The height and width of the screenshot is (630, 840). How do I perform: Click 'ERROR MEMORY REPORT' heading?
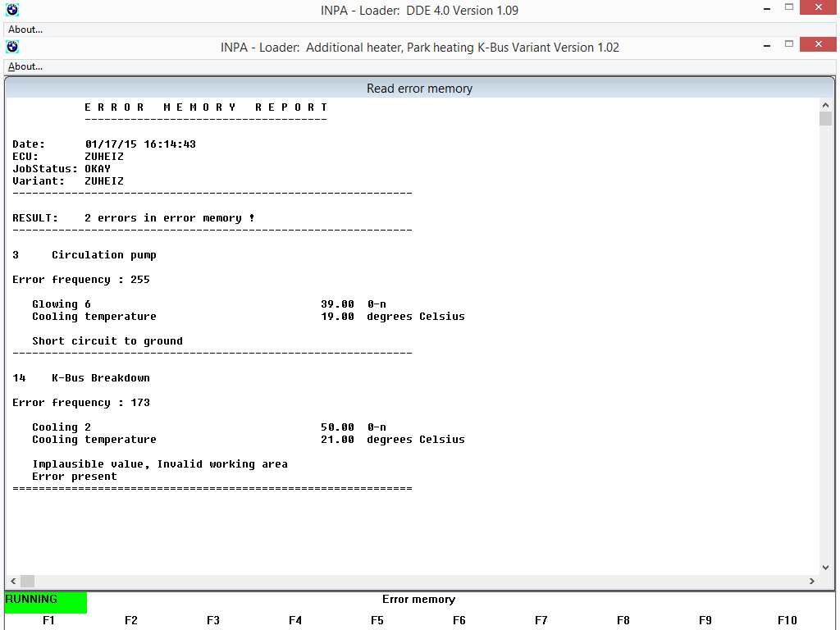[x=206, y=107]
